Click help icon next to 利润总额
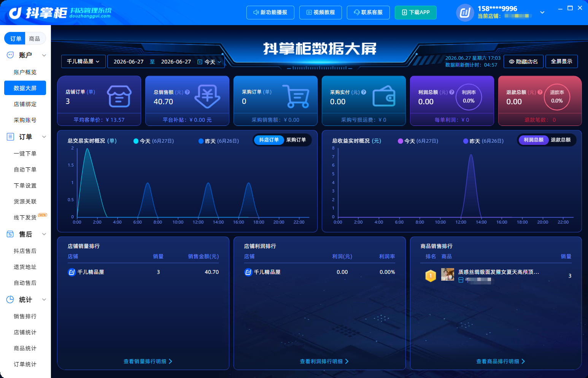This screenshot has height=378, width=588. pyautogui.click(x=452, y=92)
